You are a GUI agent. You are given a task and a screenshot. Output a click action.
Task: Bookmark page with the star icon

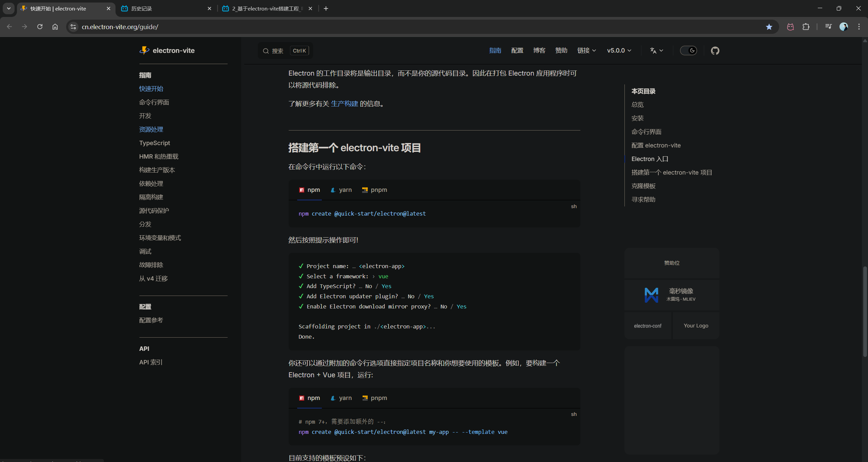[x=769, y=27]
